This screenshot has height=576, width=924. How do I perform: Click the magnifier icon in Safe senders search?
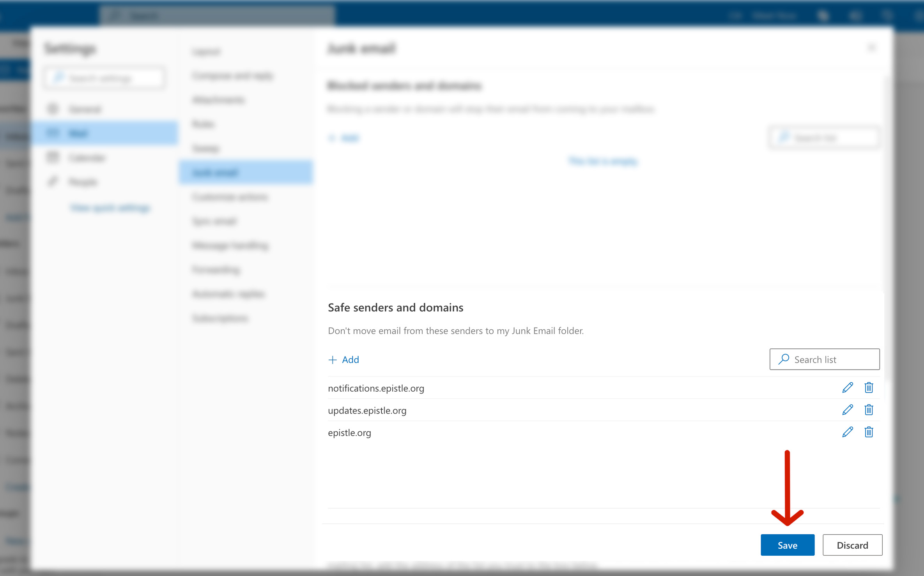tap(784, 359)
